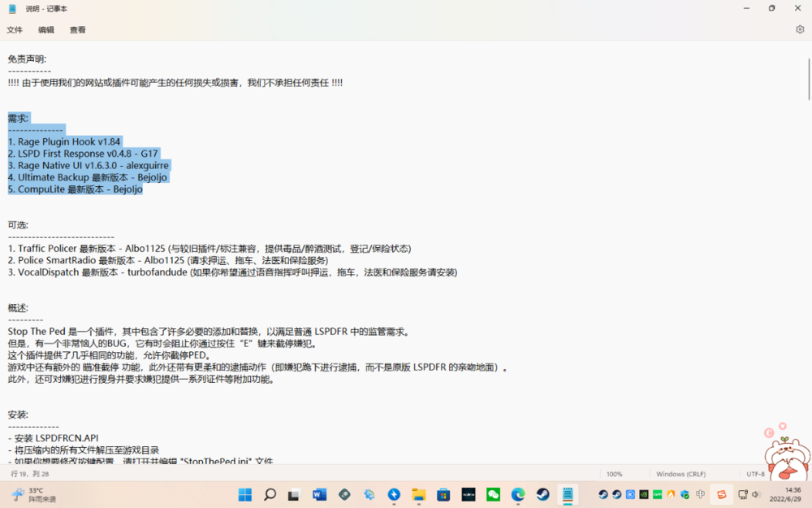Open Microsoft Edge from the taskbar
The width and height of the screenshot is (812, 508).
click(x=517, y=493)
